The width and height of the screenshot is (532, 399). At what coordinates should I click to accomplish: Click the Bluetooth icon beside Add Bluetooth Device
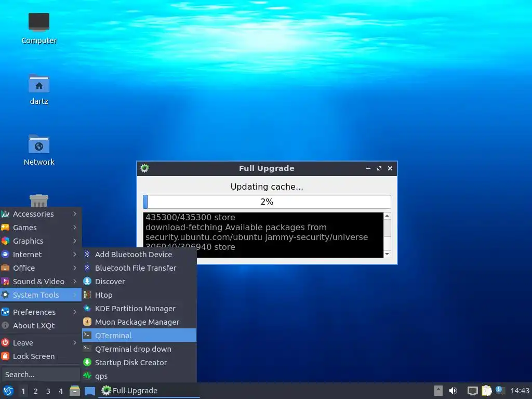87,254
